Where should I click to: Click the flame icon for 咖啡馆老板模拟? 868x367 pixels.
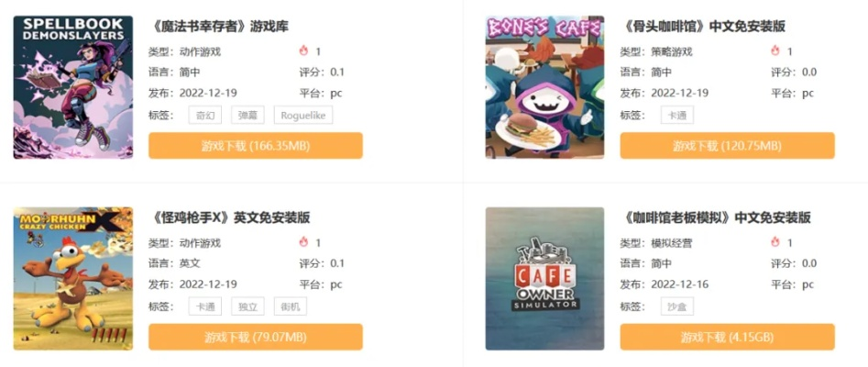click(775, 242)
